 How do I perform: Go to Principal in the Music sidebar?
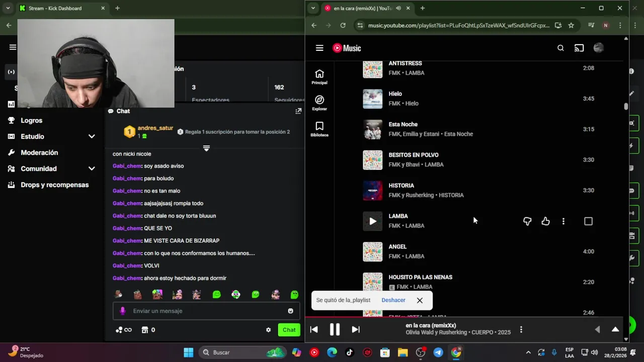click(319, 77)
